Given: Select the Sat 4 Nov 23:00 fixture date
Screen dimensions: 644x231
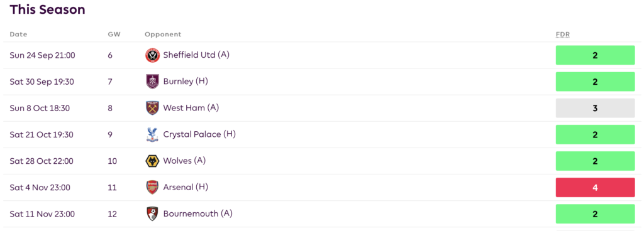Looking at the screenshot, I should click(x=40, y=188).
